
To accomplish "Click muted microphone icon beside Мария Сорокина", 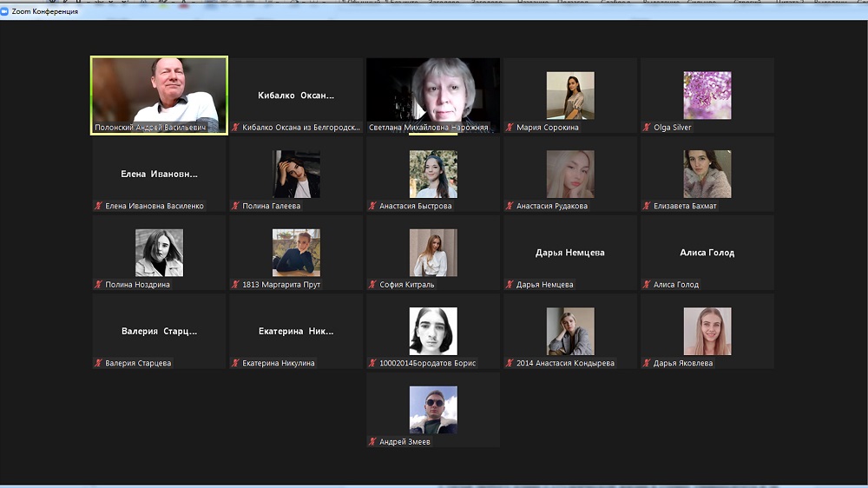I will [510, 128].
